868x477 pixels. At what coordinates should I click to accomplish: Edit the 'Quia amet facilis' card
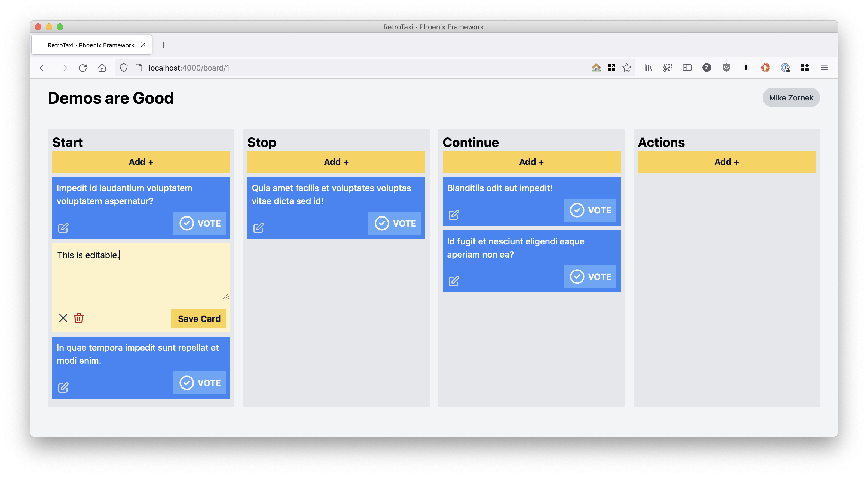click(258, 228)
